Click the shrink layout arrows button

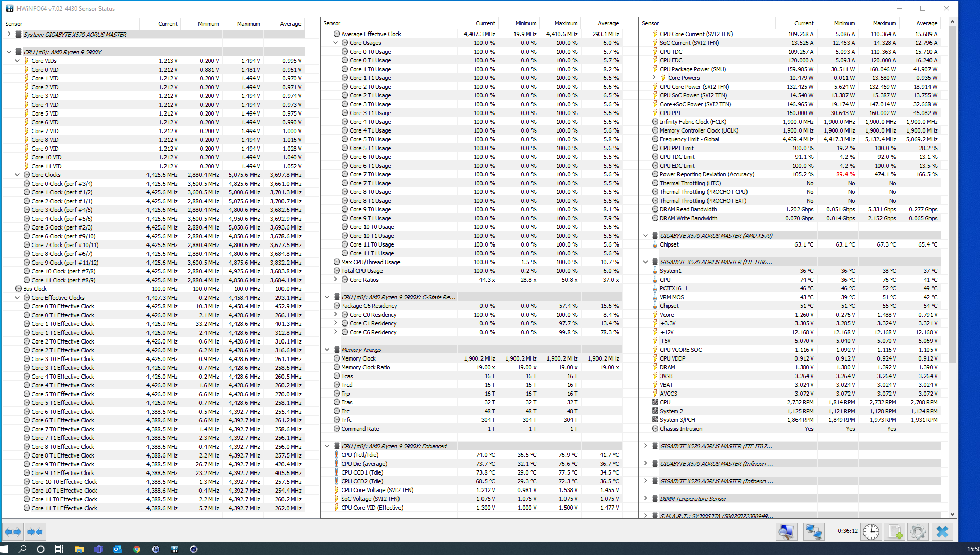coord(35,532)
